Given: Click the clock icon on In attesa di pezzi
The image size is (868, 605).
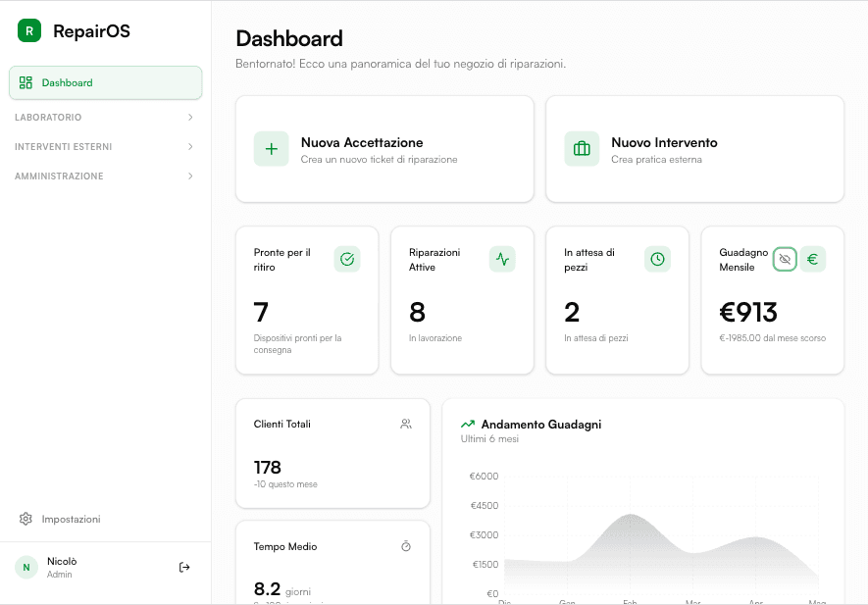Looking at the screenshot, I should 658,259.
